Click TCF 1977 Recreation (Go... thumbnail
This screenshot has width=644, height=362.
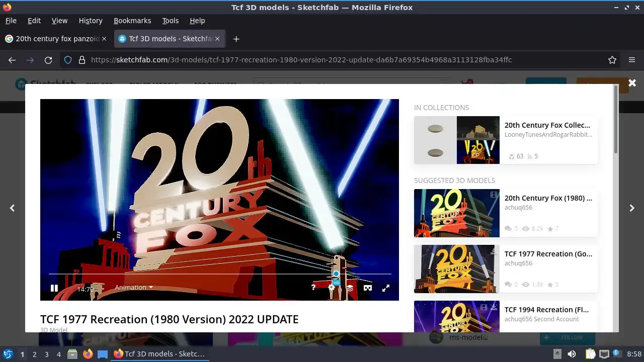(x=457, y=269)
